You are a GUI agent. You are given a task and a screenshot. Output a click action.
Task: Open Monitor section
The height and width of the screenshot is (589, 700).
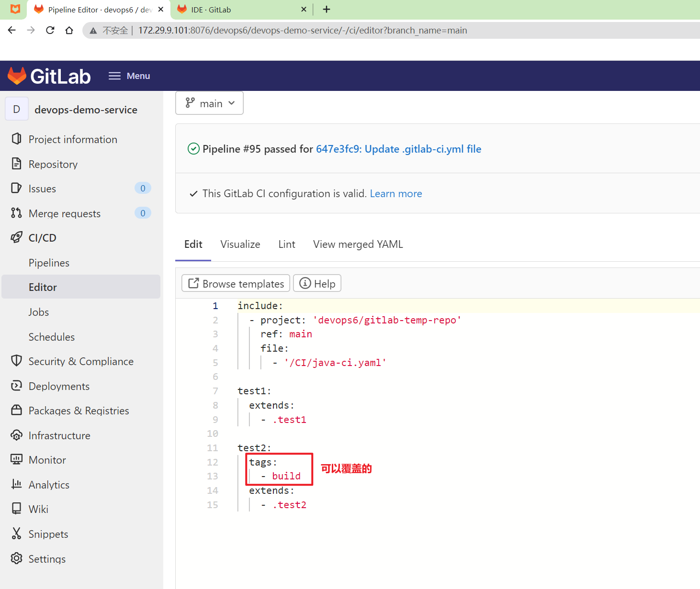(x=47, y=460)
